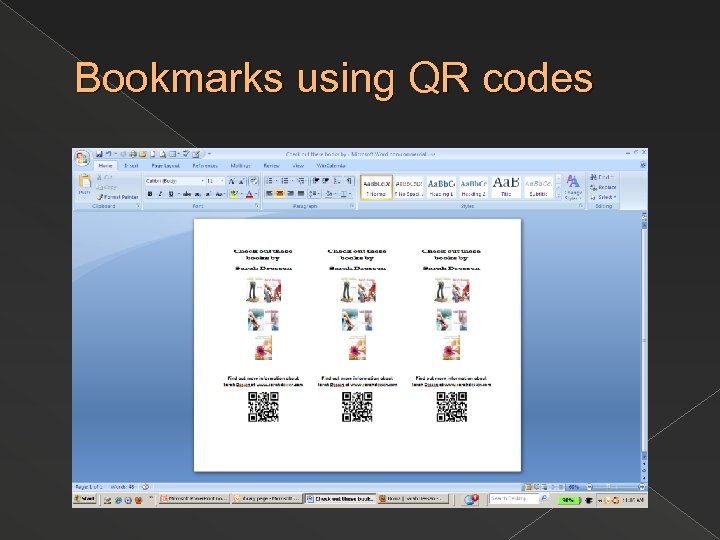Customize Quick Access Toolbar dropdown
This screenshot has height=540, width=720.
209,154
